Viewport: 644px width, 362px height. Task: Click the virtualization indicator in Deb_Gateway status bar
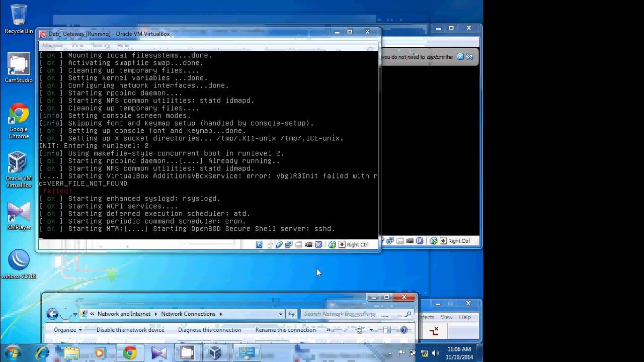[318, 244]
